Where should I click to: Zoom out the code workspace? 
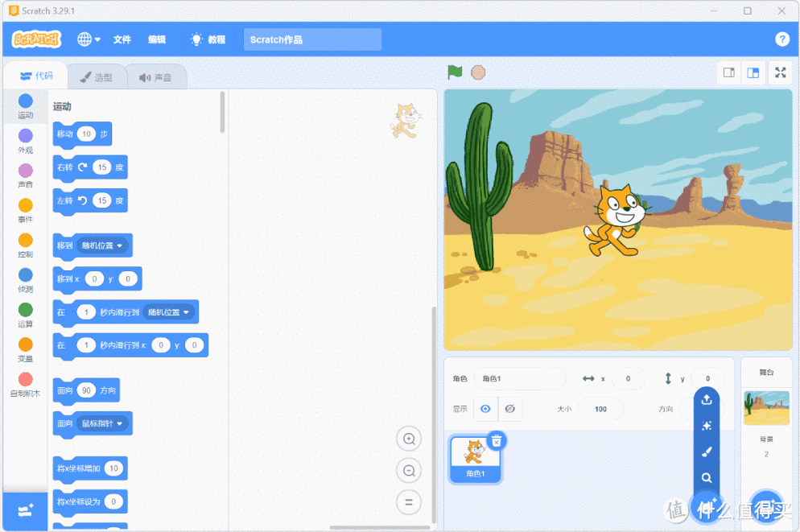click(x=409, y=471)
